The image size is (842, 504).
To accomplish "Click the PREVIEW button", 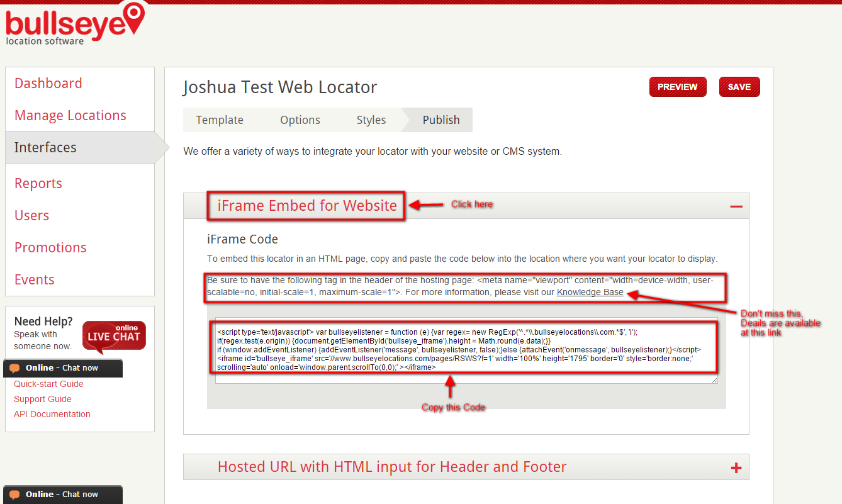I will click(x=678, y=87).
